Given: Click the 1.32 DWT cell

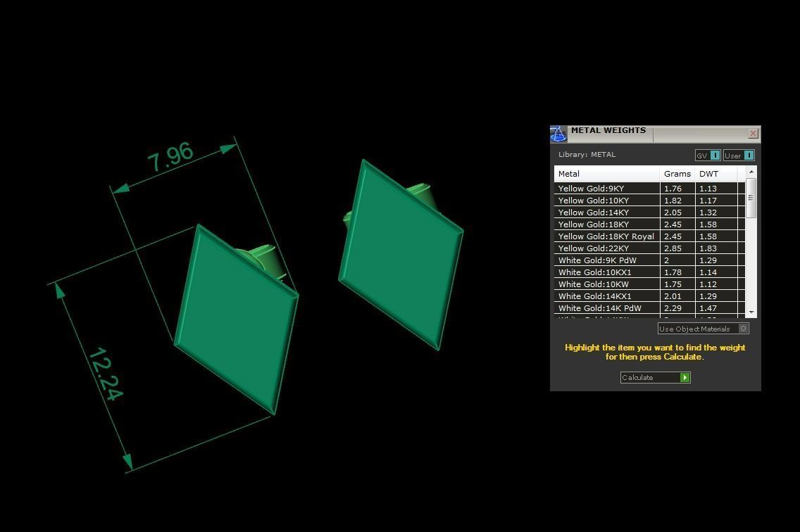Looking at the screenshot, I should click(715, 213).
